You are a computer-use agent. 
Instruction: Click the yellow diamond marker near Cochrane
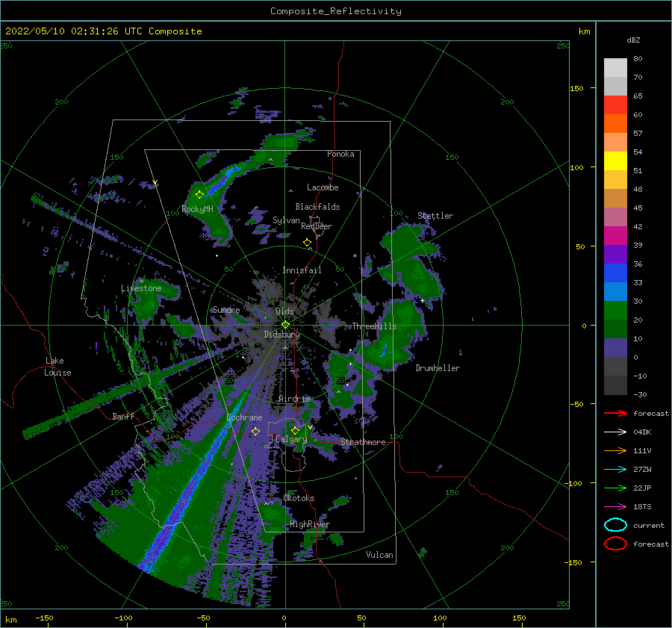pos(256,431)
